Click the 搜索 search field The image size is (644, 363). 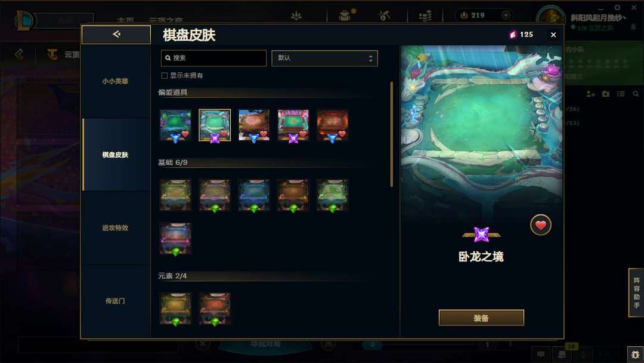coord(213,59)
